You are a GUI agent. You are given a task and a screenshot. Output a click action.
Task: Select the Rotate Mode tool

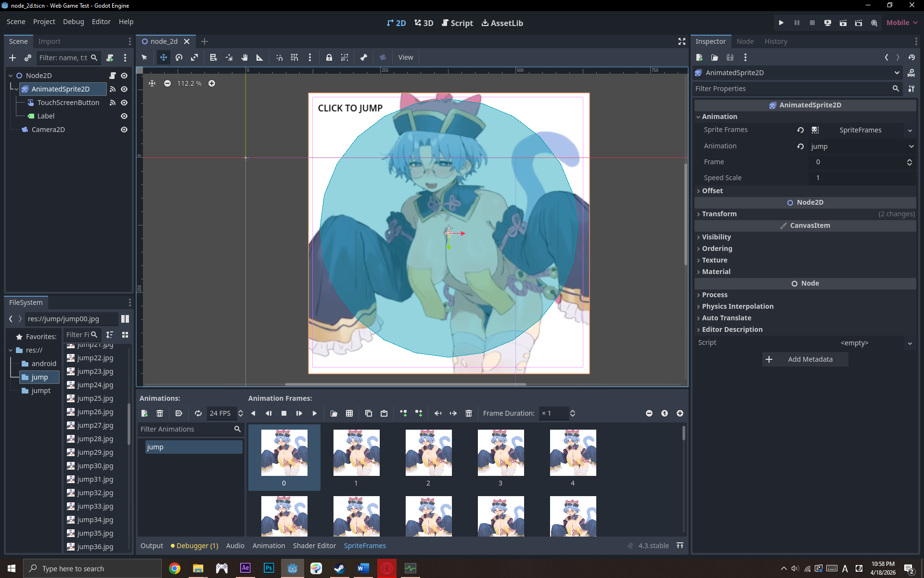coord(179,57)
